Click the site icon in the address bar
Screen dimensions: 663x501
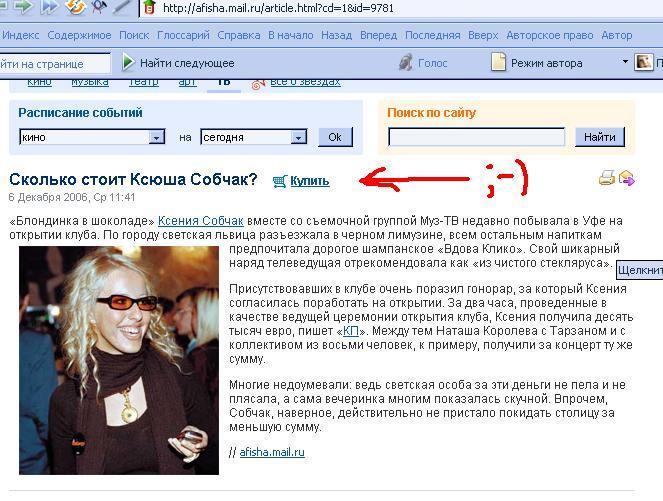148,7
